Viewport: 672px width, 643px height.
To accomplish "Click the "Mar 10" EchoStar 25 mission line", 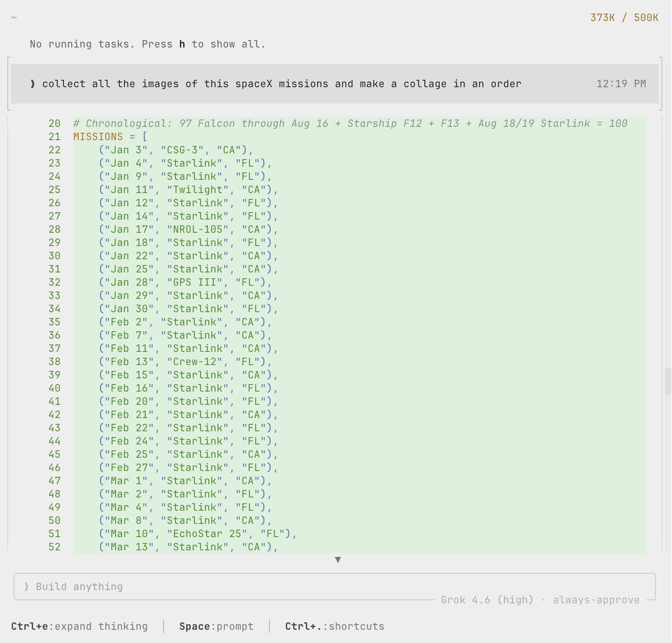I will pyautogui.click(x=198, y=534).
